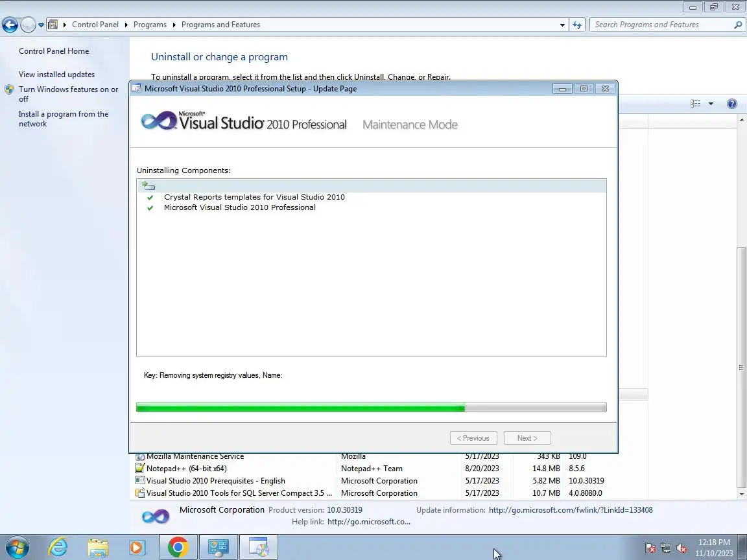
Task: Click the program list scroll down arrow
Action: click(742, 495)
